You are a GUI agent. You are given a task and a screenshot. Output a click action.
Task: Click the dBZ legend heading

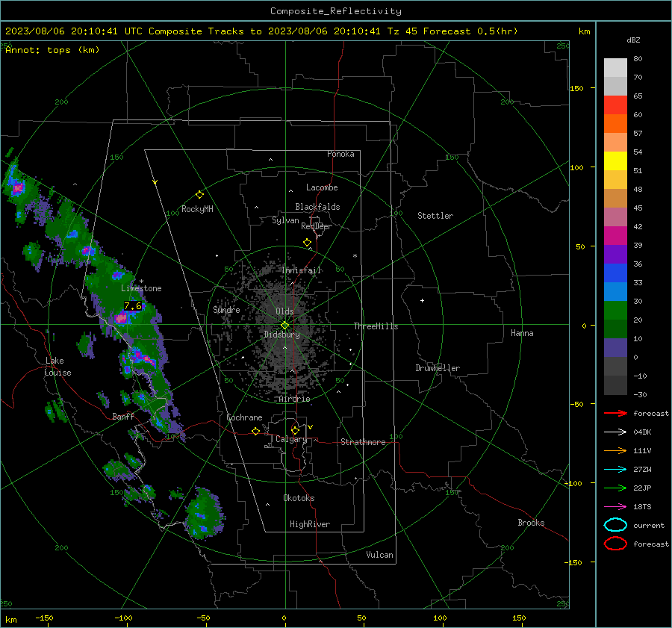pos(633,40)
